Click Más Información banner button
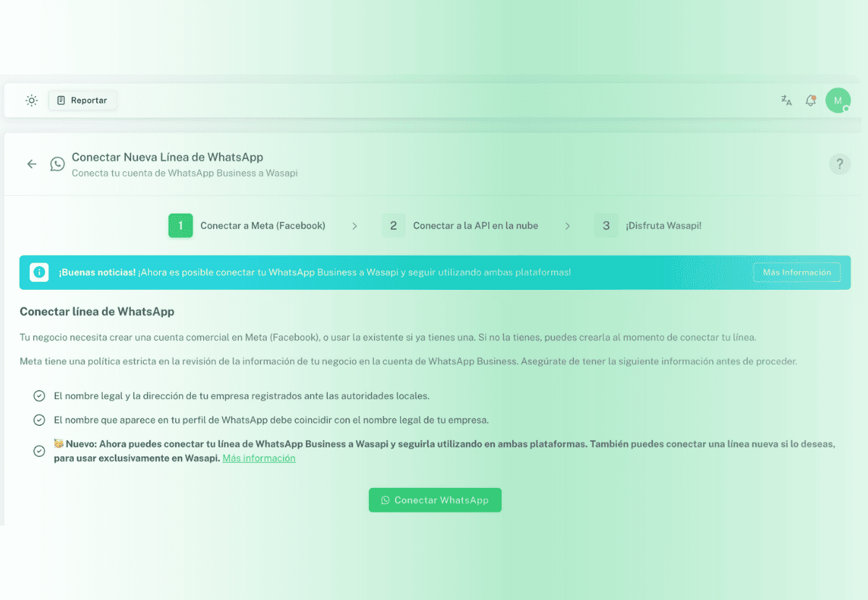The height and width of the screenshot is (600, 868). click(x=796, y=273)
